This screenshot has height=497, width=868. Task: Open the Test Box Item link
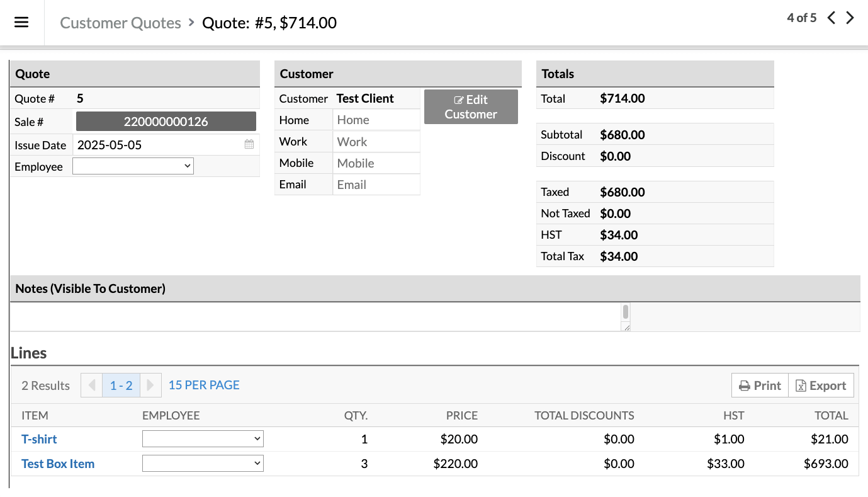coord(58,464)
